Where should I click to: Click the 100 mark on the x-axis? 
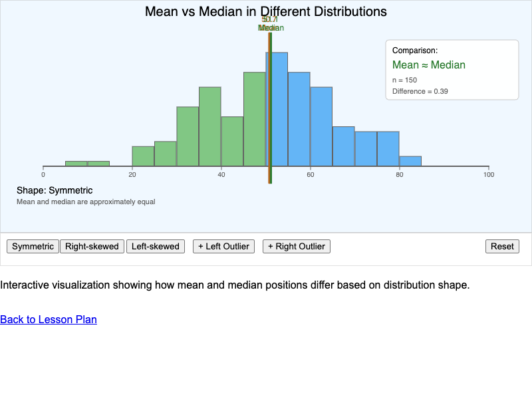pyautogui.click(x=488, y=174)
